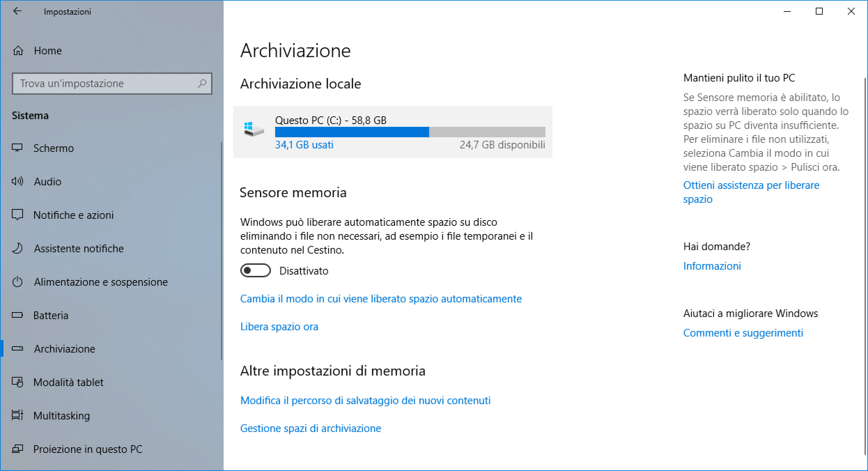Click the Modalità tablet icon

coord(17,382)
